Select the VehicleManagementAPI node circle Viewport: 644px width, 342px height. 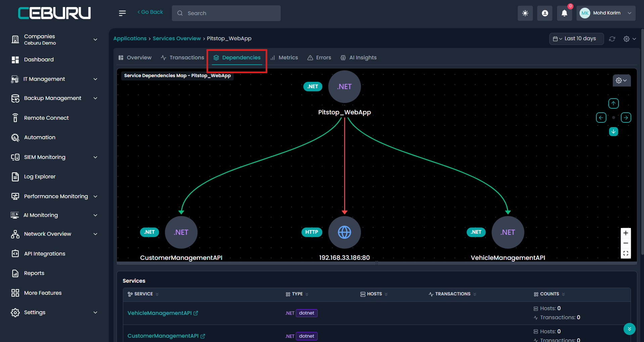pyautogui.click(x=508, y=232)
